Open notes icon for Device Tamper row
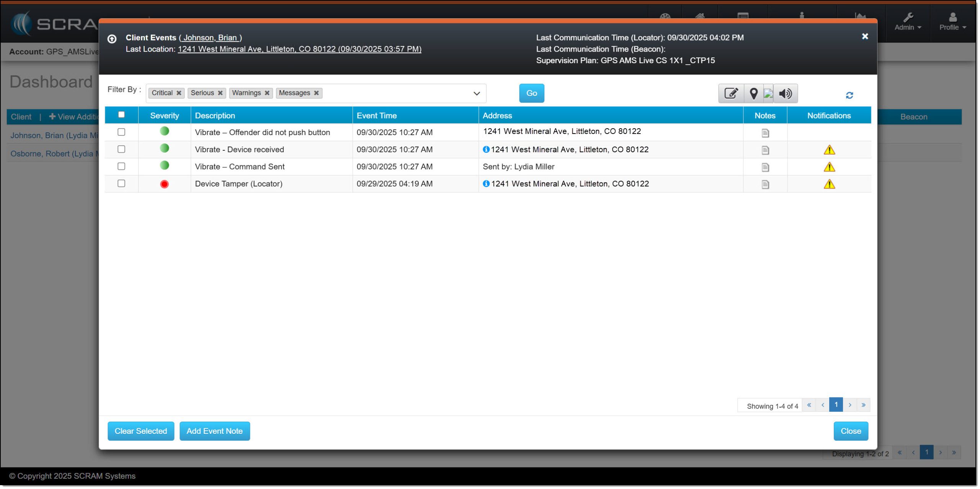The image size is (980, 489). [765, 184]
